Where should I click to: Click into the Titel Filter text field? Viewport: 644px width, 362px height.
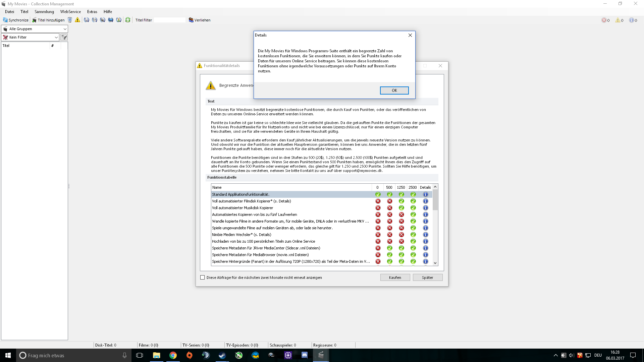click(170, 20)
